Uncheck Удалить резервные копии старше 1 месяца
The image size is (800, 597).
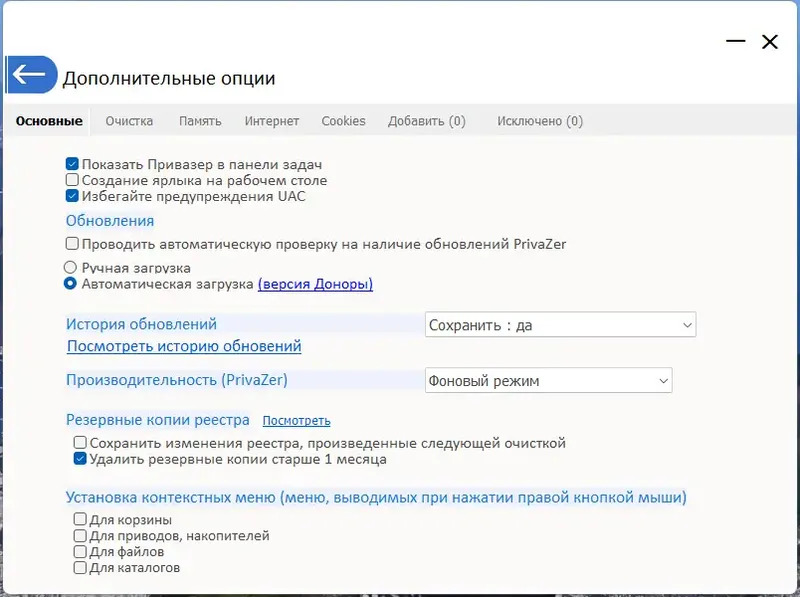click(x=80, y=458)
